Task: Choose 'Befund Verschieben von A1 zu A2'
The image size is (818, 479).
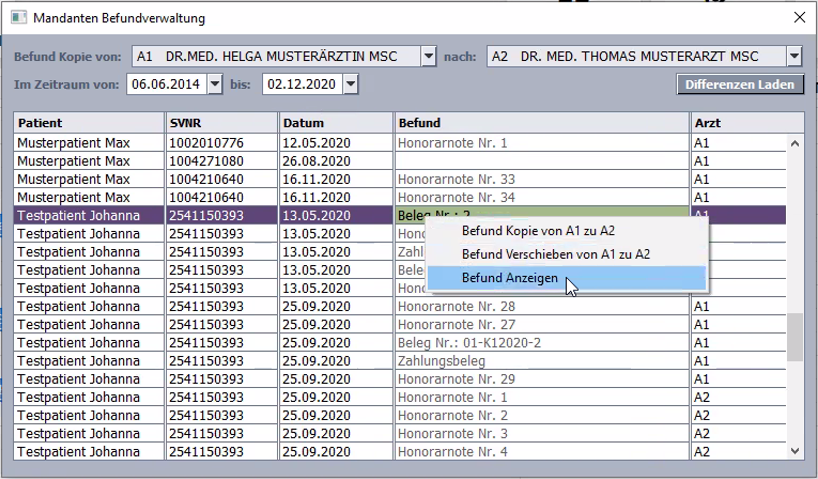Action: 567,254
